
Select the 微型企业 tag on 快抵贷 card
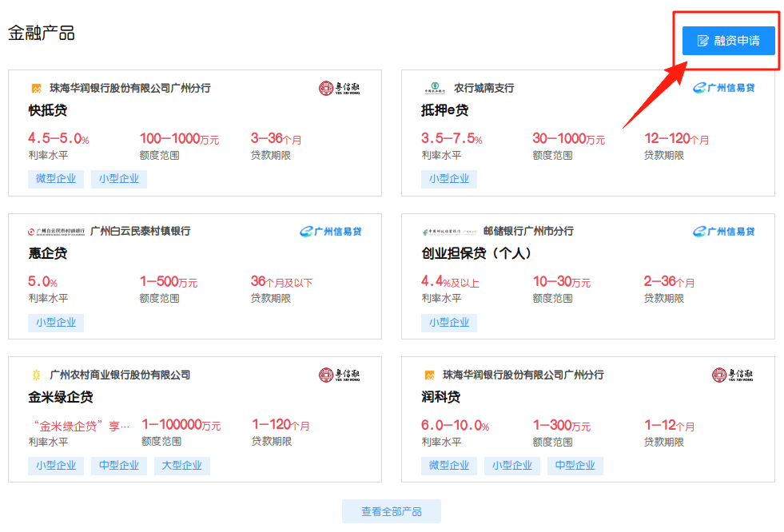(56, 179)
